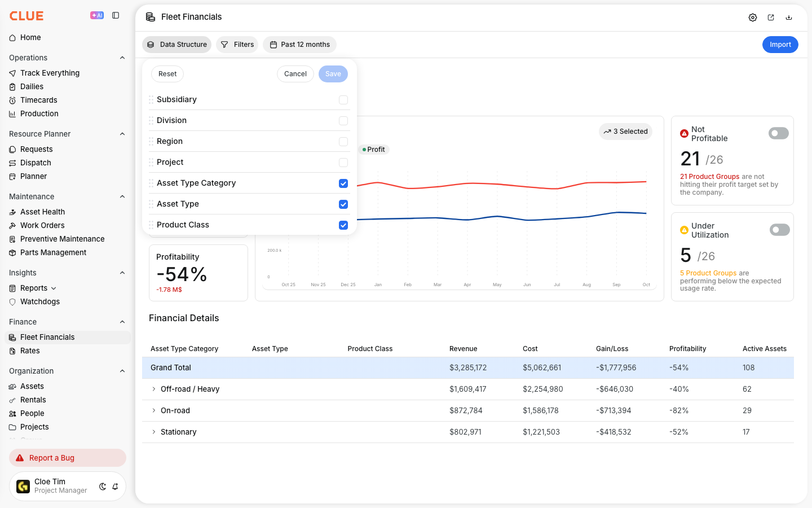This screenshot has height=508, width=812.
Task: Click the open-in-new-window icon
Action: tap(771, 17)
